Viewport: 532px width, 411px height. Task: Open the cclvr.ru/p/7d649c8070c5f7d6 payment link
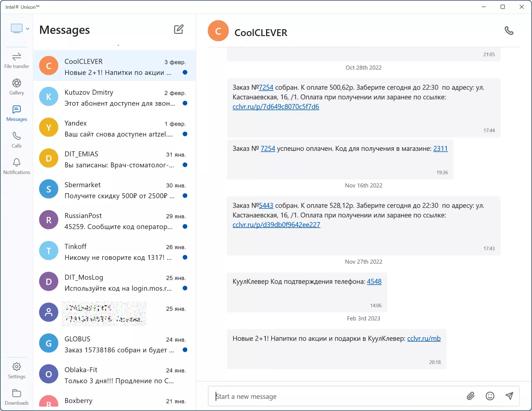[276, 107]
